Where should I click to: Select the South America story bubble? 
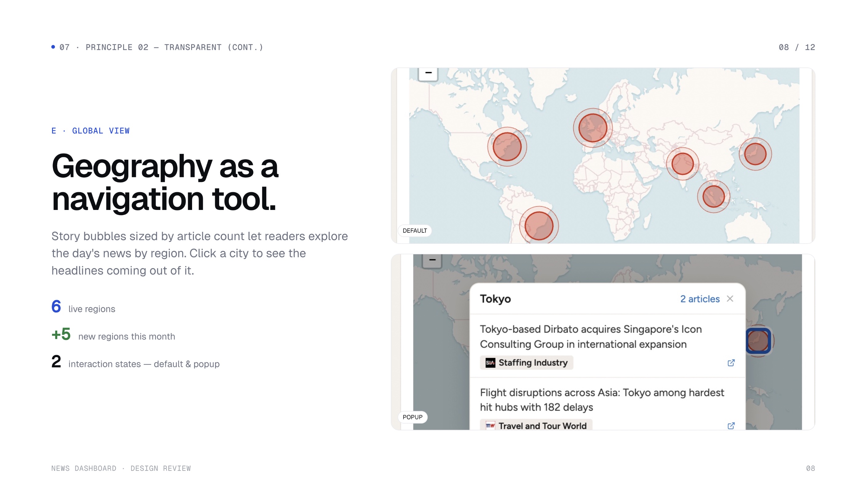[539, 225]
